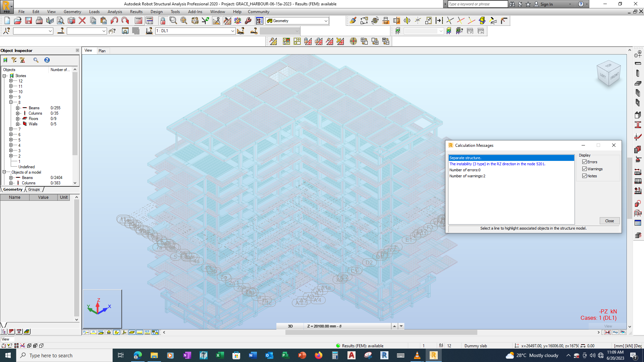This screenshot has width=644, height=362.
Task: Switch to the Plan tab
Action: tap(102, 51)
